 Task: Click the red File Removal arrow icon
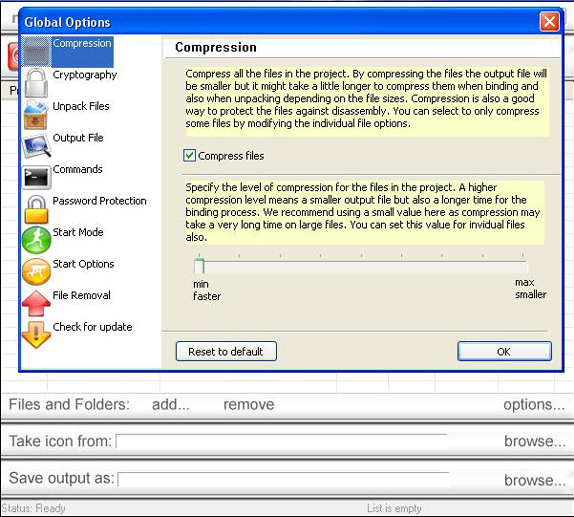tap(36, 303)
